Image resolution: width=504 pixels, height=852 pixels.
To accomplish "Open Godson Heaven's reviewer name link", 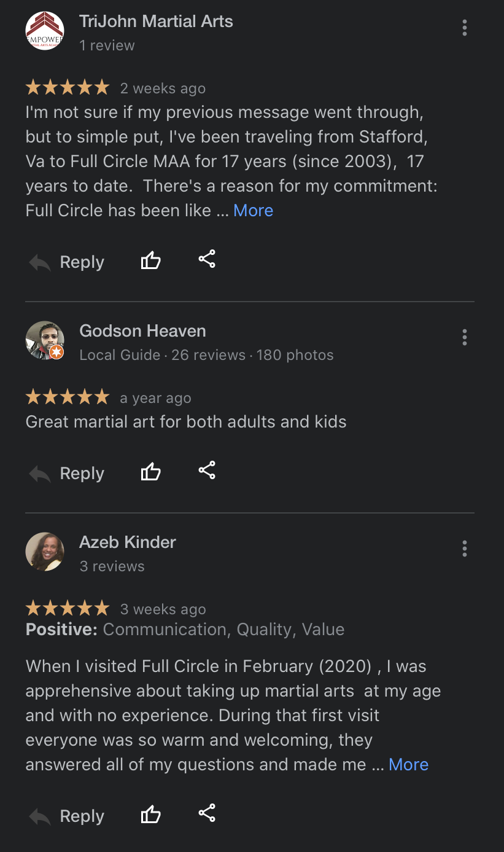I will (142, 331).
